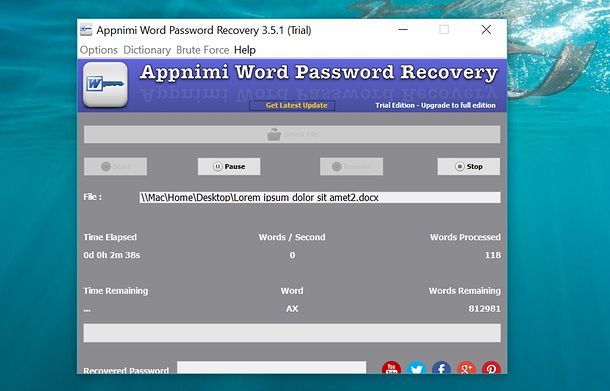This screenshot has height=391, width=610.
Task: Click the Get Latest Update button
Action: [x=292, y=105]
